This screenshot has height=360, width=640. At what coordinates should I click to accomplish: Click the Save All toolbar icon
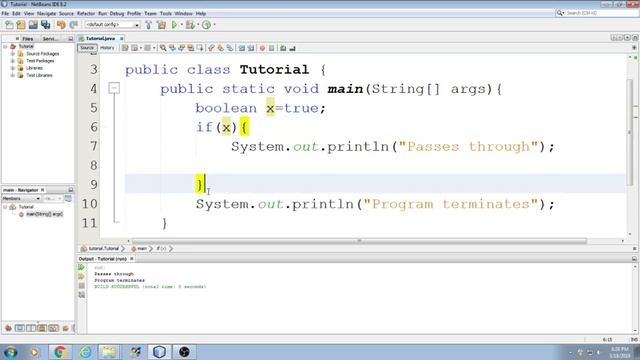pyautogui.click(x=45, y=25)
